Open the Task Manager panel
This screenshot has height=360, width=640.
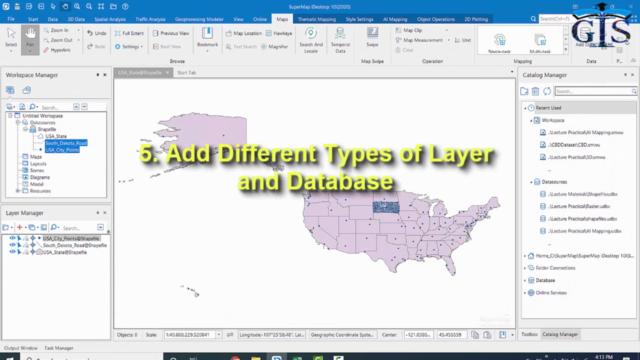point(59,348)
